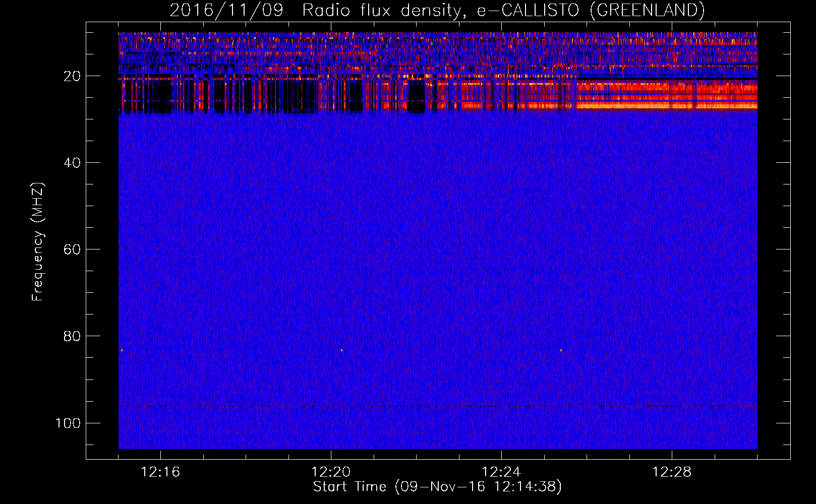Image resolution: width=816 pixels, height=504 pixels.
Task: Click the orange dot at spectrogram's left edge
Action: coord(122,350)
